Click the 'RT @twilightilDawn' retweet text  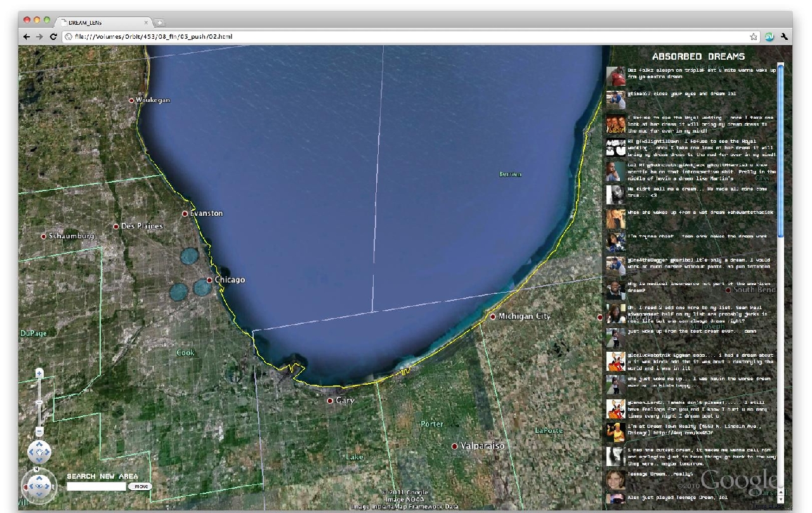(x=701, y=148)
